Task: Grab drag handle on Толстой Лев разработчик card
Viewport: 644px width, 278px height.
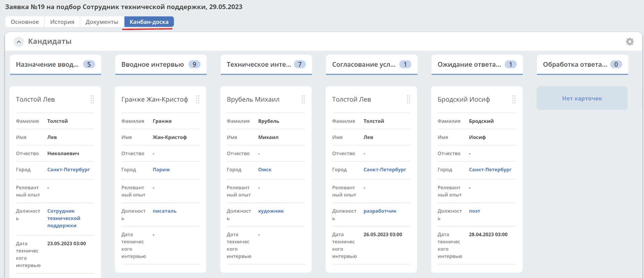Action: (x=408, y=99)
